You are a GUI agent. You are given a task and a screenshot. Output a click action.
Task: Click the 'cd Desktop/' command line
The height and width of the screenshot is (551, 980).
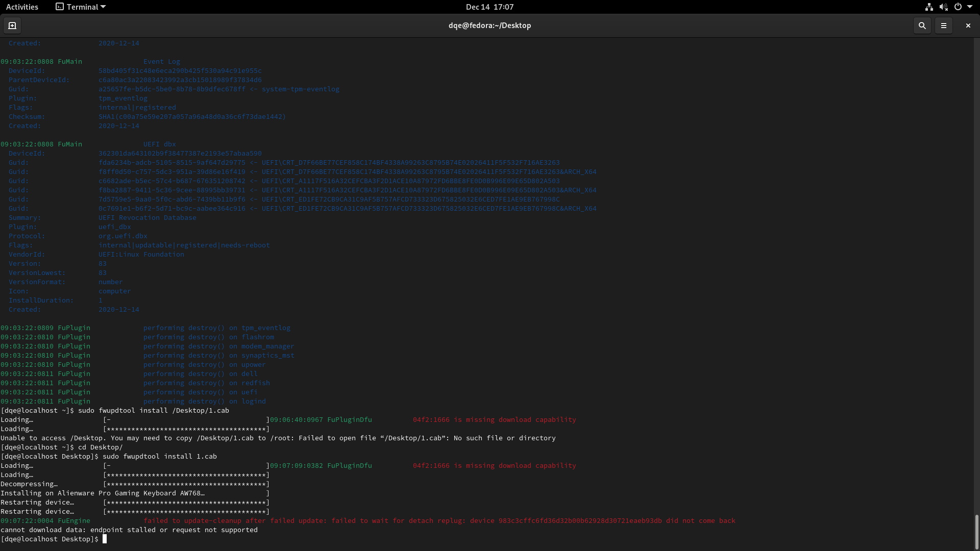tap(100, 447)
